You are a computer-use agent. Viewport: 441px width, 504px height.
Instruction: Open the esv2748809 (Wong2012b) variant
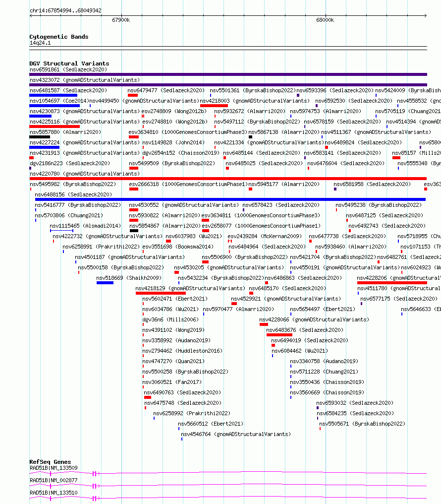pos(174,111)
